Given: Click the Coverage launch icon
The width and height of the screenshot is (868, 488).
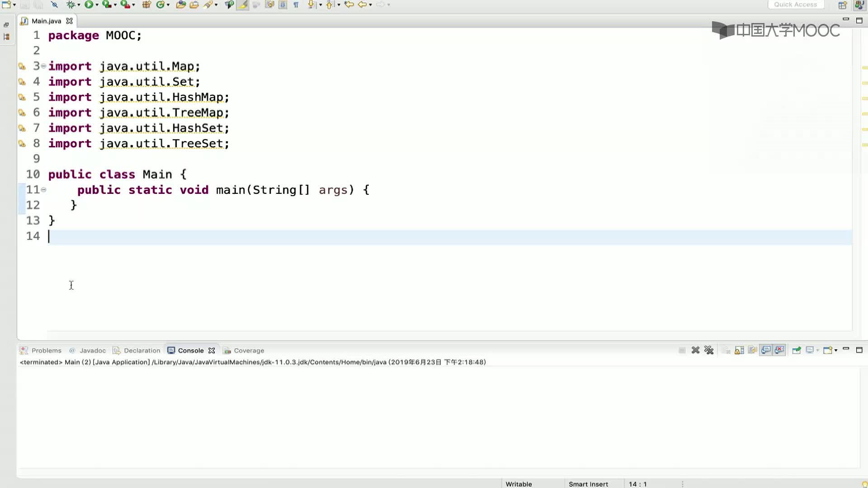Looking at the screenshot, I should [x=107, y=5].
